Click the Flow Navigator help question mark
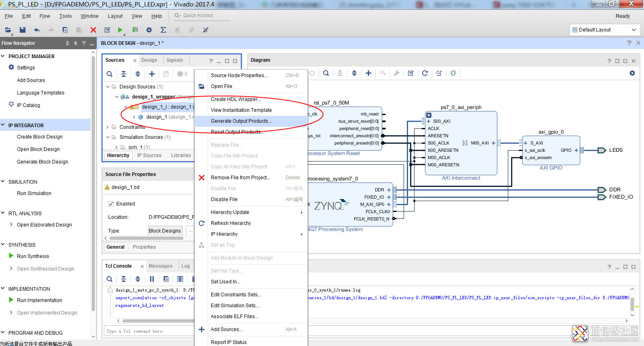Image resolution: width=644 pixels, height=346 pixels. (84, 43)
